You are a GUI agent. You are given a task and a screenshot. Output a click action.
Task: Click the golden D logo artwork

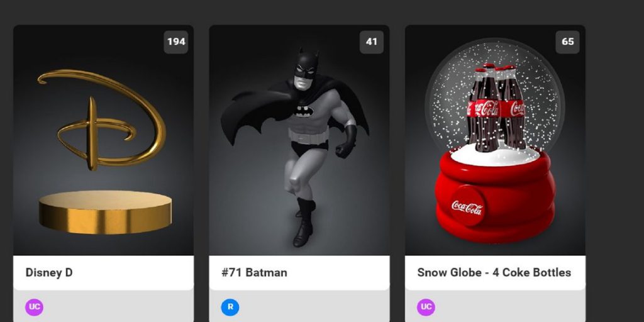[103, 119]
